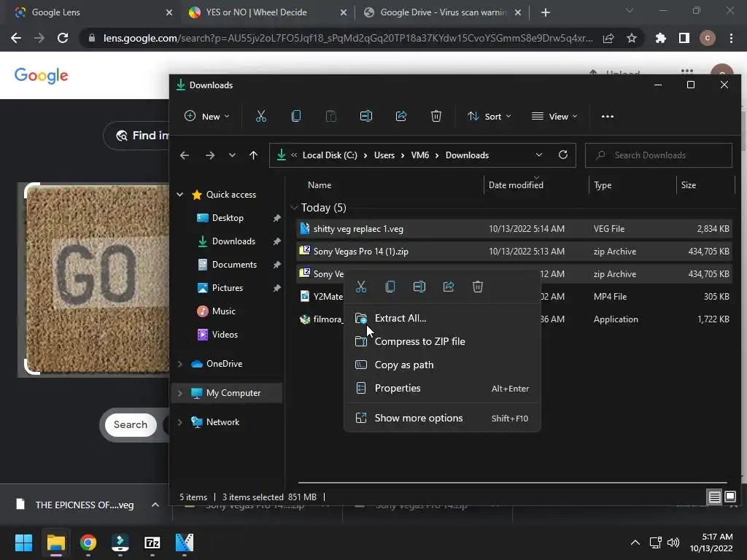Open the Sort dropdown
Viewport: 747px width, 560px height.
pyautogui.click(x=489, y=116)
